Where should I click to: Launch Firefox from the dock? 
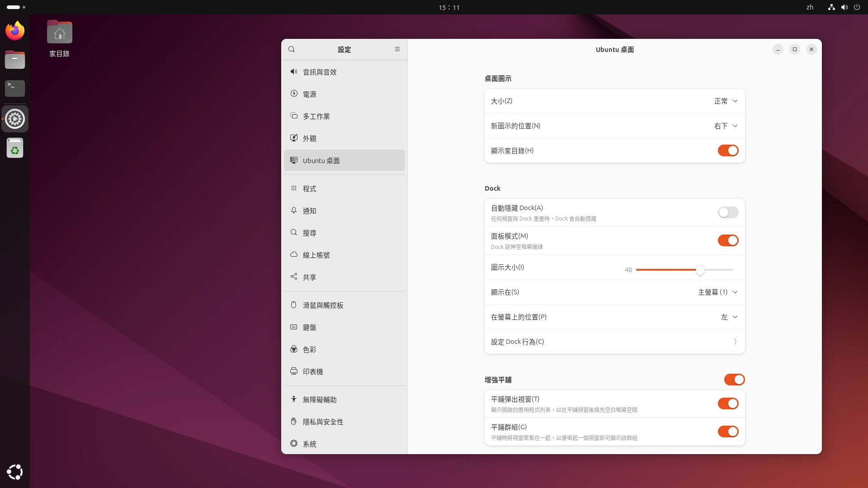[x=14, y=30]
